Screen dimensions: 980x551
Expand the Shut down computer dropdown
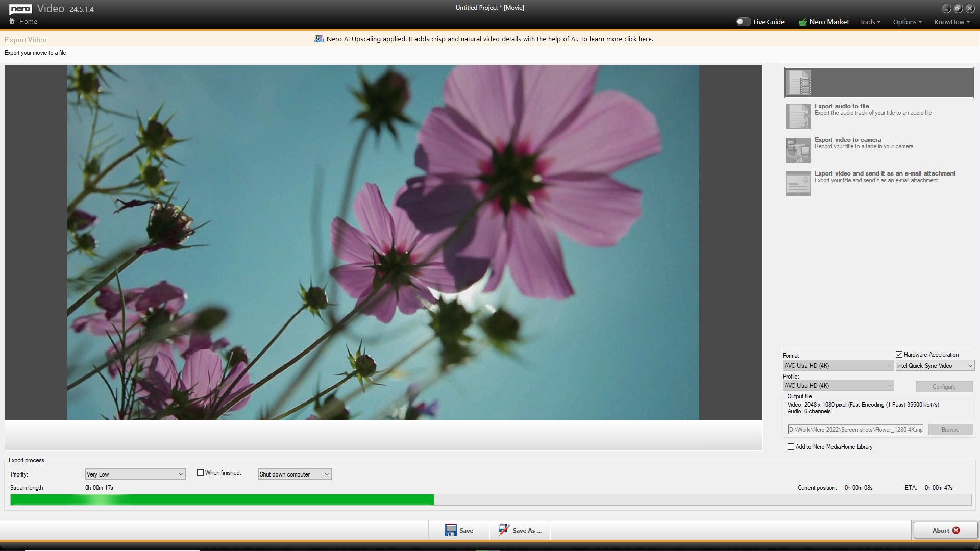[x=295, y=474]
